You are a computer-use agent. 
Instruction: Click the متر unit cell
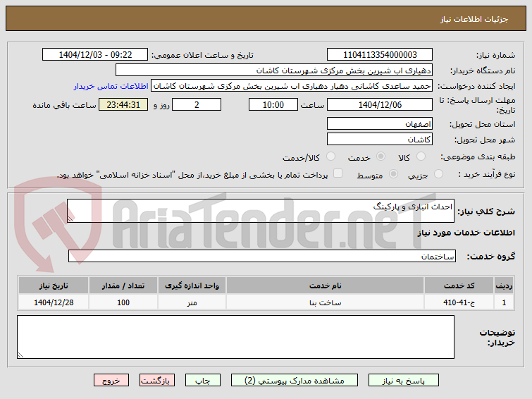[x=192, y=302]
